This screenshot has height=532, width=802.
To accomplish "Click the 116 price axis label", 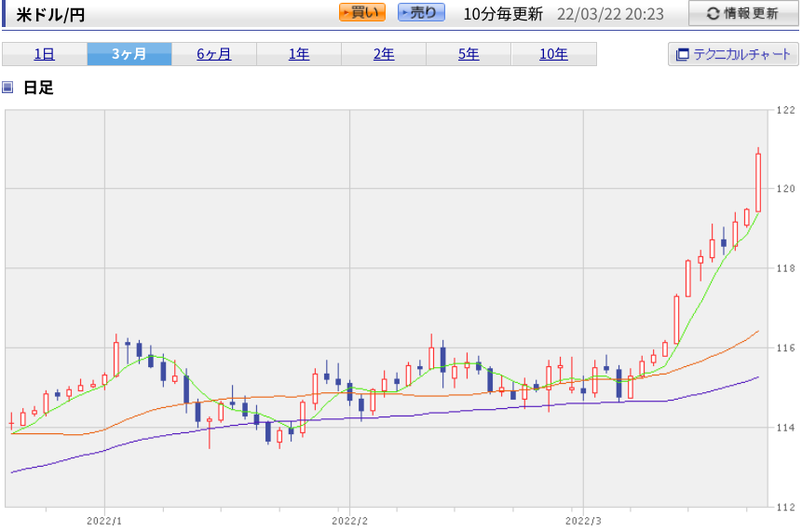I will [785, 348].
